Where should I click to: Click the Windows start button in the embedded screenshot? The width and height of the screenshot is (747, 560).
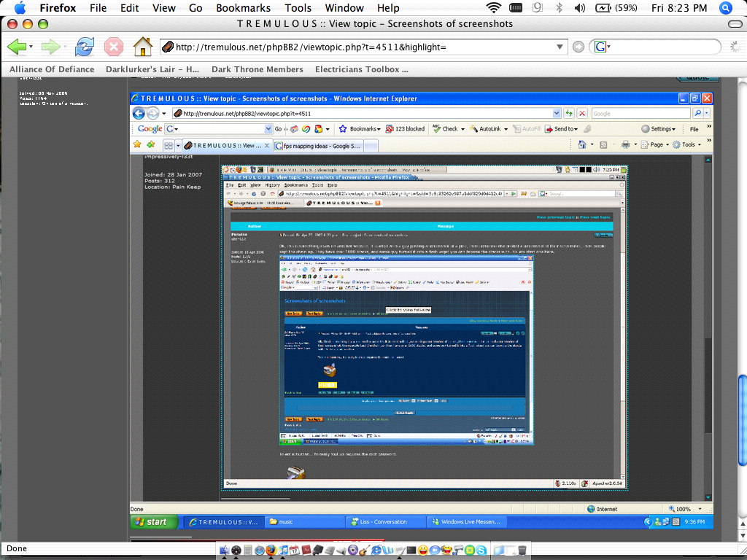tap(154, 522)
